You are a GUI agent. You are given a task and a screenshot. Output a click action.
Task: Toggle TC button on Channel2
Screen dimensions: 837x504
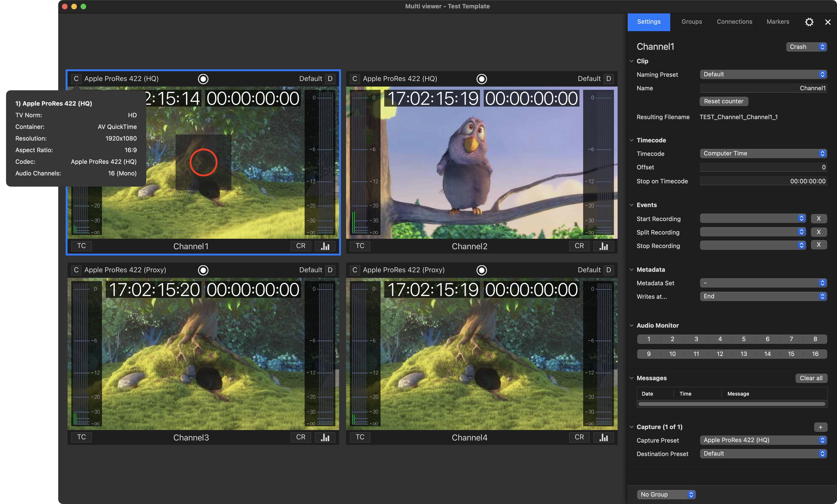pos(360,246)
